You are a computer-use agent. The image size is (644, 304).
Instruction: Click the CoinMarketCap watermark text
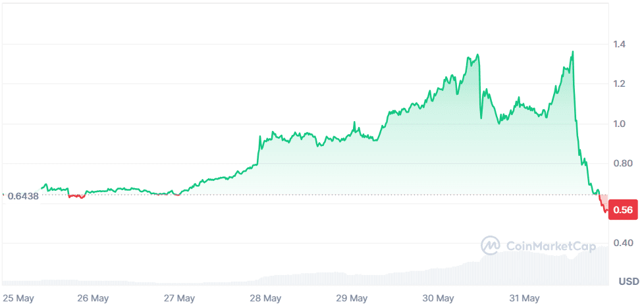[x=550, y=246]
